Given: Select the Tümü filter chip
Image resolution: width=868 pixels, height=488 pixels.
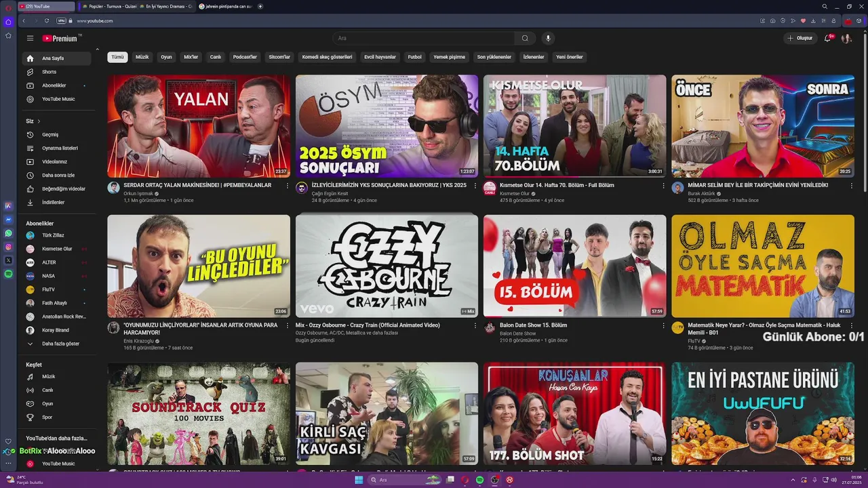Looking at the screenshot, I should coord(117,57).
